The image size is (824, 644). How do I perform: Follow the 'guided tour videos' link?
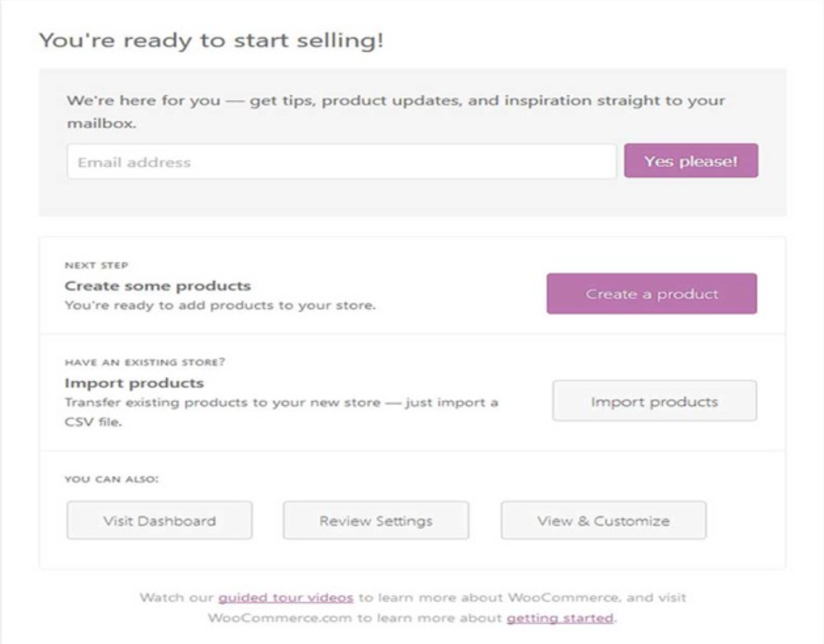click(286, 598)
